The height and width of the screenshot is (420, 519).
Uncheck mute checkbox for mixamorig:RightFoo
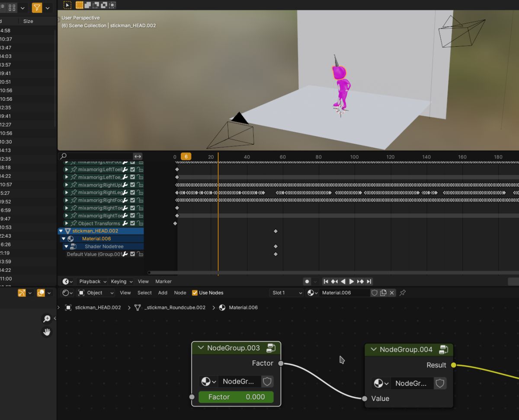[x=133, y=200]
